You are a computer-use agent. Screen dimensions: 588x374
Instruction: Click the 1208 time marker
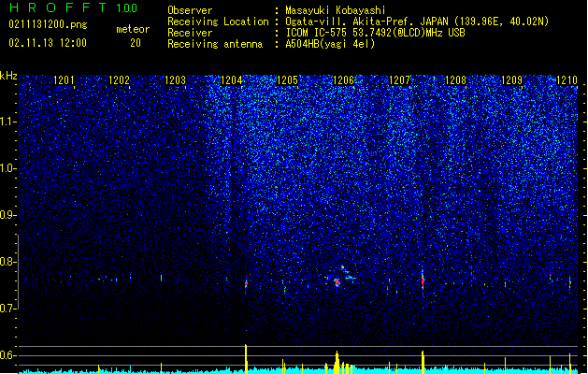(455, 79)
